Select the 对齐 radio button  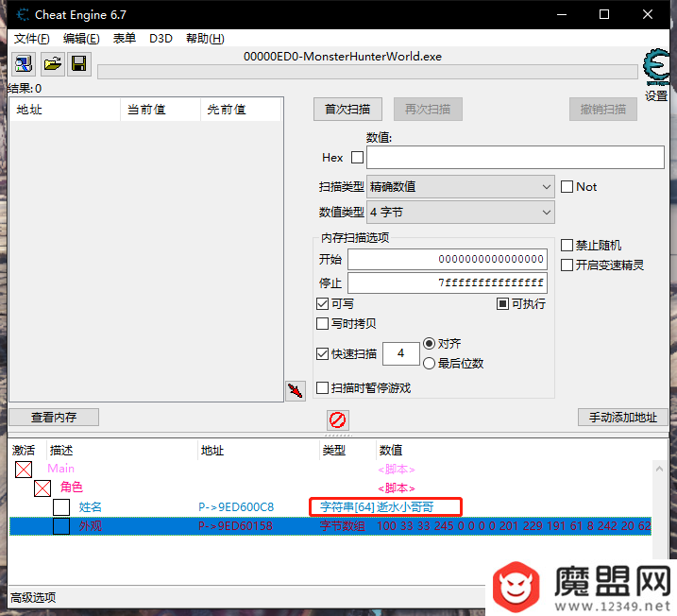429,343
